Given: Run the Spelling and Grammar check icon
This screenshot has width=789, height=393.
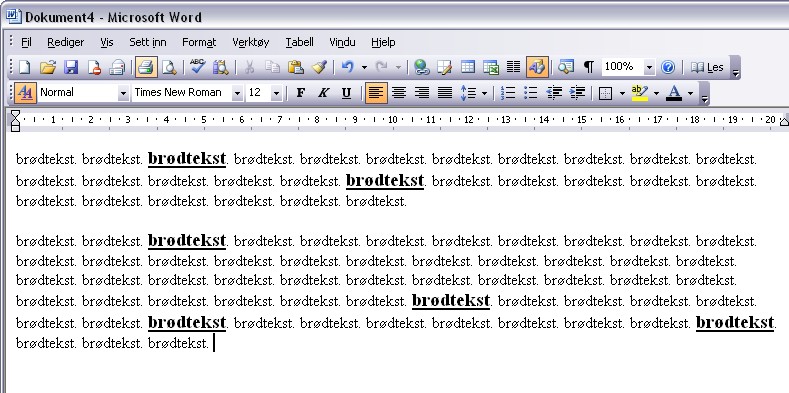Looking at the screenshot, I should pyautogui.click(x=197, y=67).
